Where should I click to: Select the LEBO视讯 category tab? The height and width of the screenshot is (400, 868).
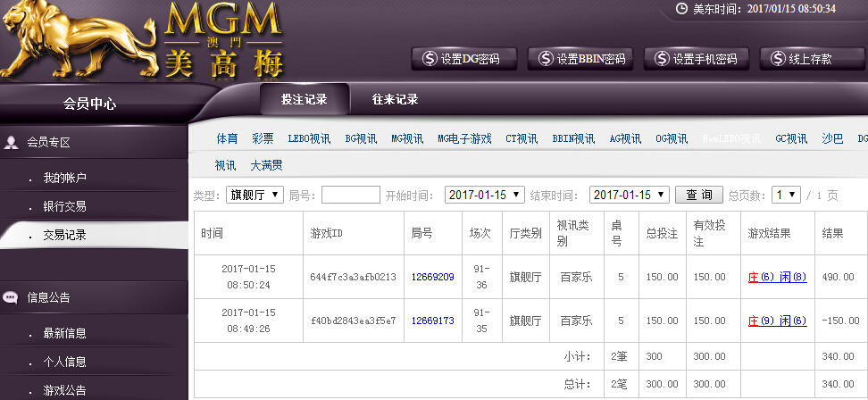(x=309, y=139)
